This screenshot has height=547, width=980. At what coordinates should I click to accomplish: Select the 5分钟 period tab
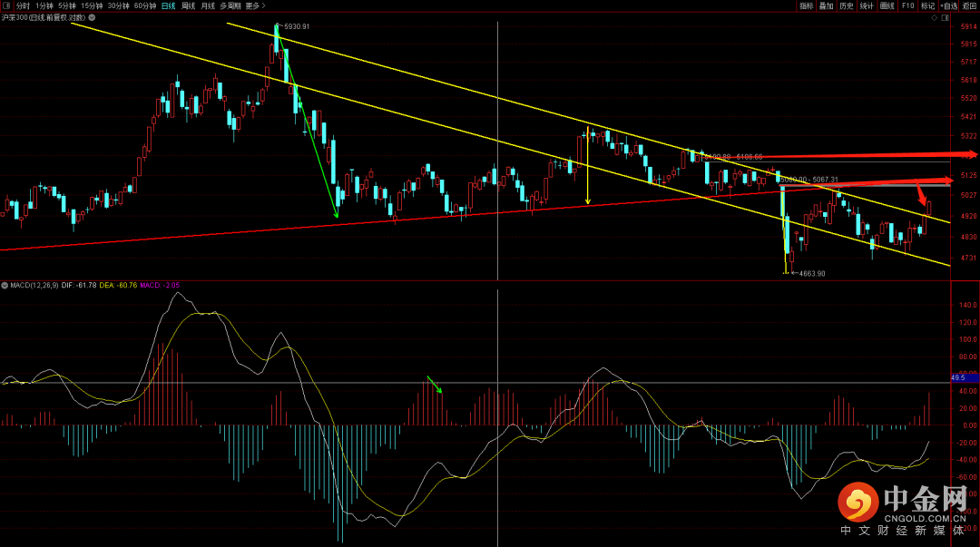(x=67, y=5)
